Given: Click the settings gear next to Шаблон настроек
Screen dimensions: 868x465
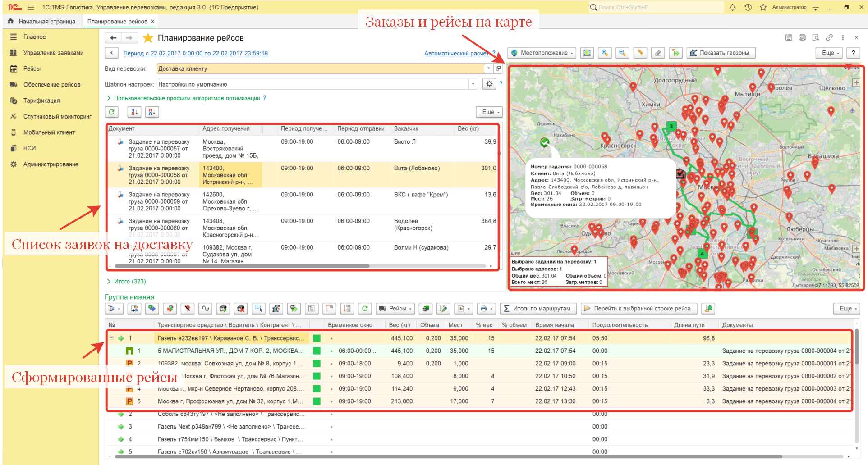Looking at the screenshot, I should [489, 84].
